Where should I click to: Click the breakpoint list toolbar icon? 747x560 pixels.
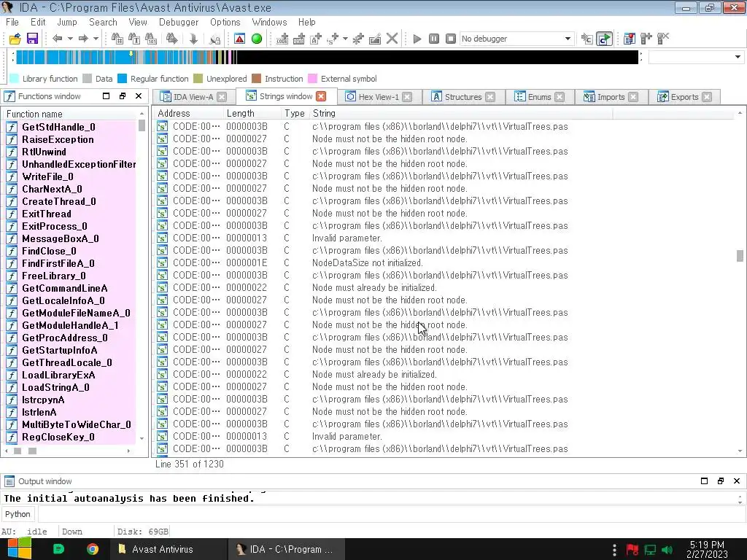tap(630, 39)
